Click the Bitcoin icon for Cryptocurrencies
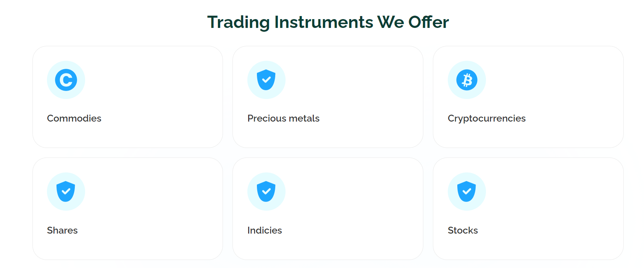This screenshot has height=268, width=644. pyautogui.click(x=467, y=80)
